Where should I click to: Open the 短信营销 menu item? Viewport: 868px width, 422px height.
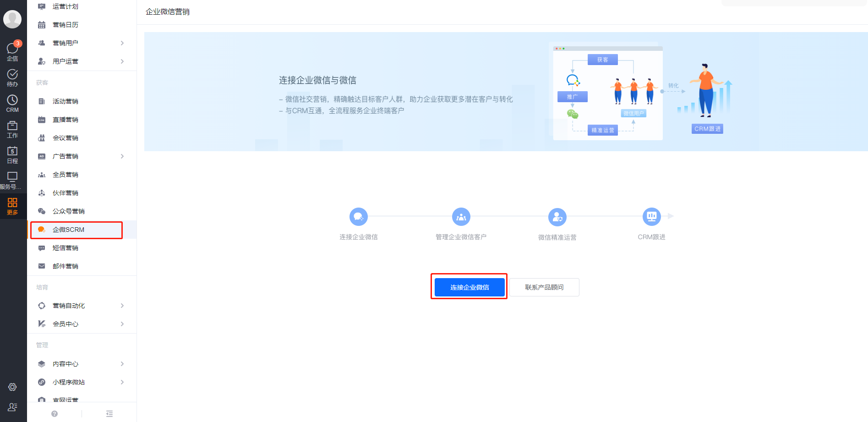82,248
